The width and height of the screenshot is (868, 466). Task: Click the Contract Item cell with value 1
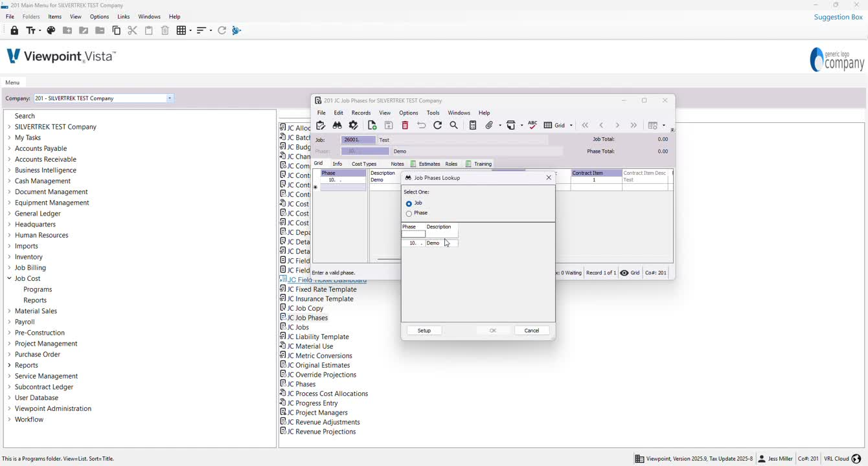[x=597, y=181]
